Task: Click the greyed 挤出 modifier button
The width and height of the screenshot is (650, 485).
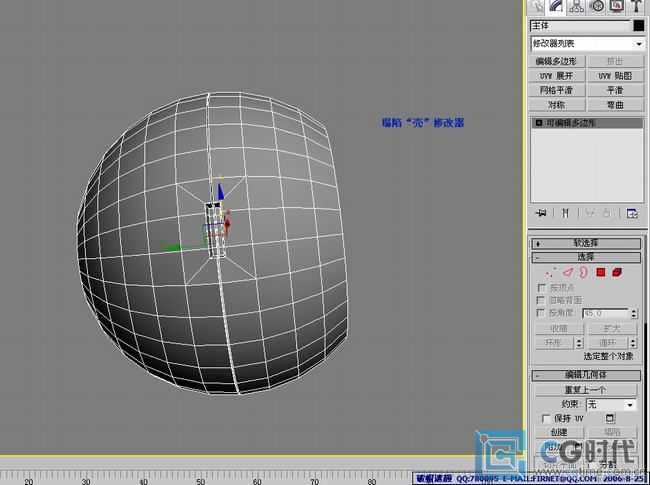Action: coord(615,61)
